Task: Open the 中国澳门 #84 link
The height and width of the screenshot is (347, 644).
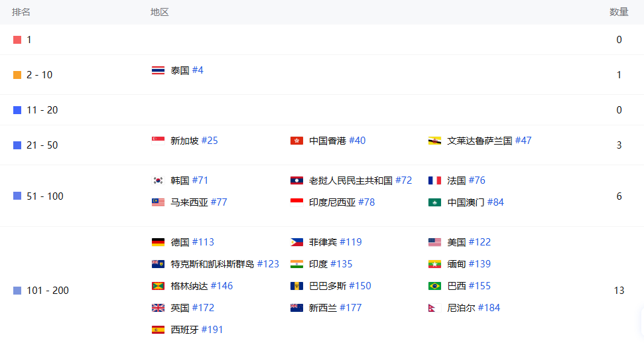Action: coord(476,202)
